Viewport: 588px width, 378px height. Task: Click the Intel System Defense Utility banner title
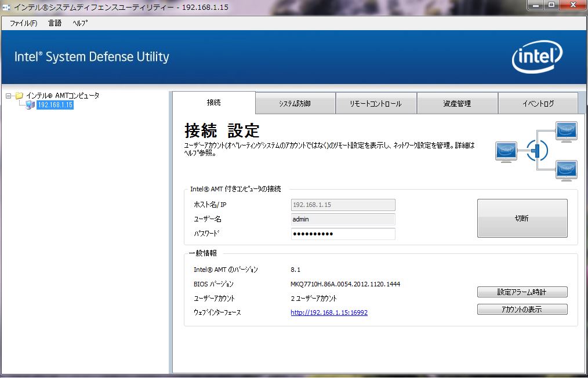pyautogui.click(x=92, y=57)
